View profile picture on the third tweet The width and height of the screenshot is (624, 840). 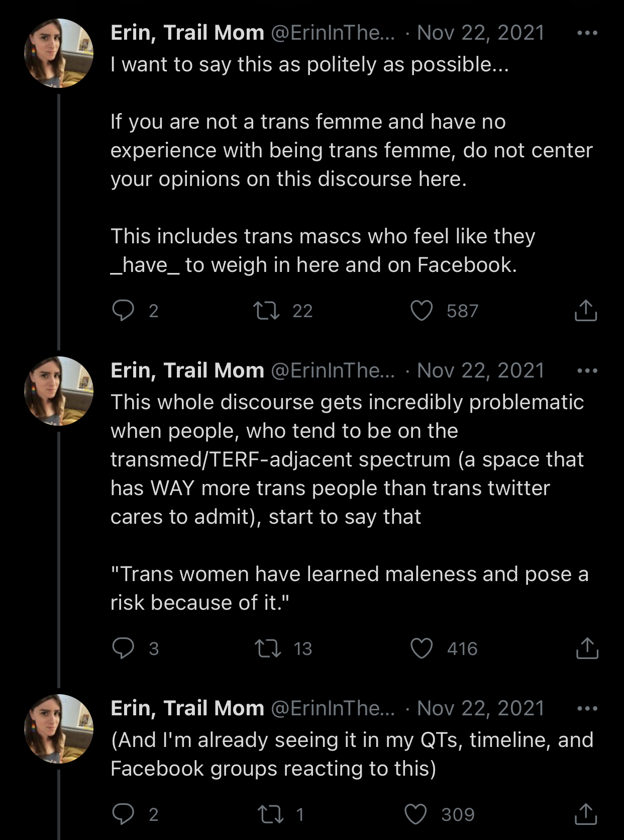tap(59, 729)
